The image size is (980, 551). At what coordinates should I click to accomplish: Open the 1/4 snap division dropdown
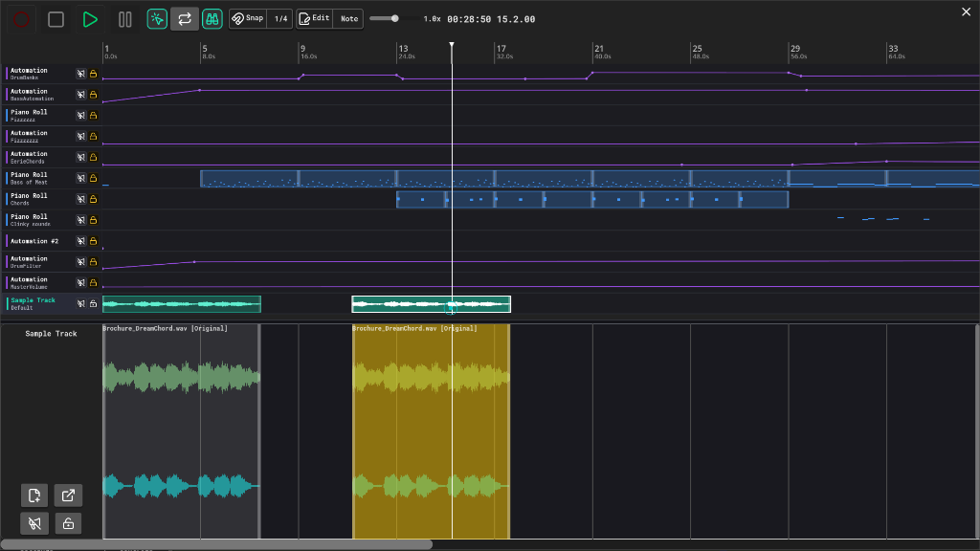pyautogui.click(x=280, y=19)
